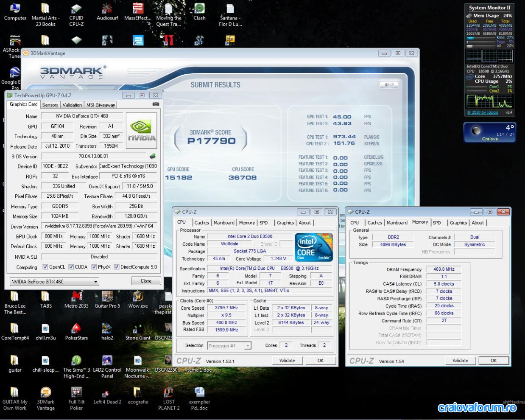Click the DRAM Frequency value 400.0 MHz

[444, 269]
